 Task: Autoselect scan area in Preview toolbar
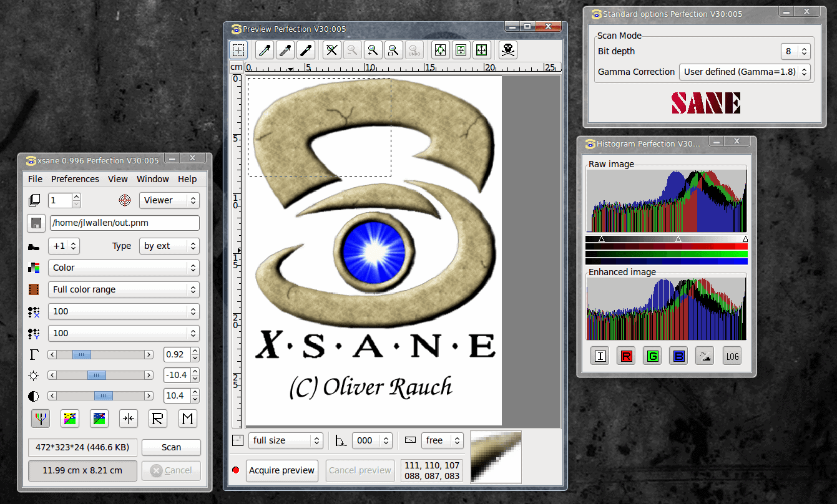(441, 50)
